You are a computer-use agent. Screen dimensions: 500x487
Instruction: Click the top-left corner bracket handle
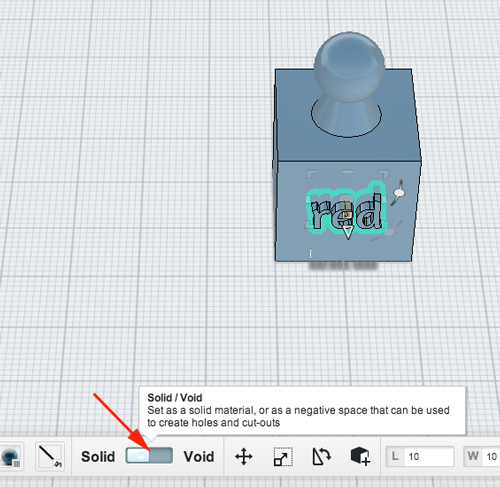click(312, 173)
